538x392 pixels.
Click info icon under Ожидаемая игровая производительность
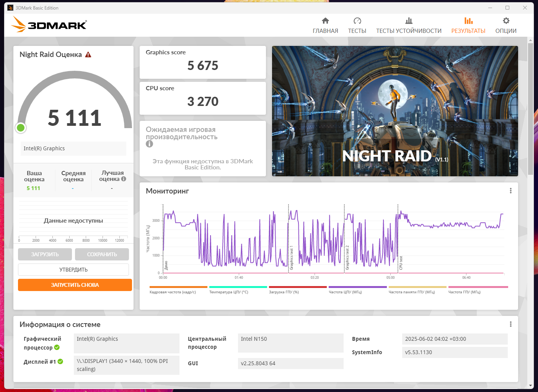149,144
